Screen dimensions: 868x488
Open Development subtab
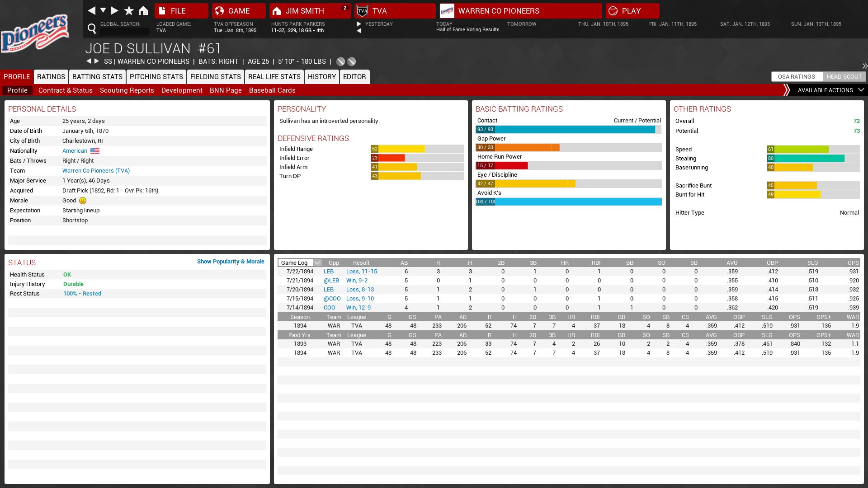click(x=182, y=90)
